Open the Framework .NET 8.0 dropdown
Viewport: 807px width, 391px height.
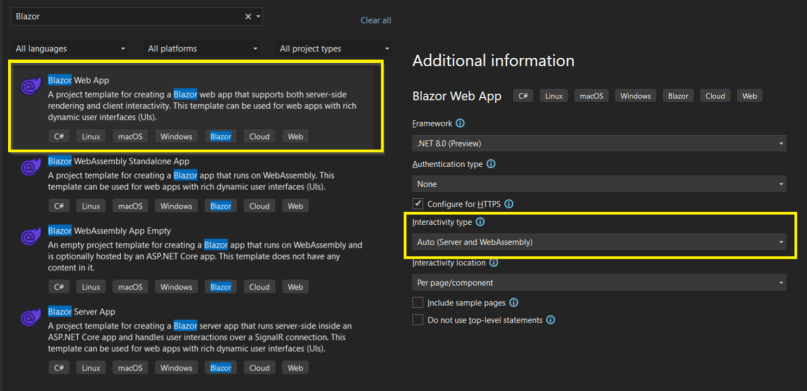tap(599, 143)
